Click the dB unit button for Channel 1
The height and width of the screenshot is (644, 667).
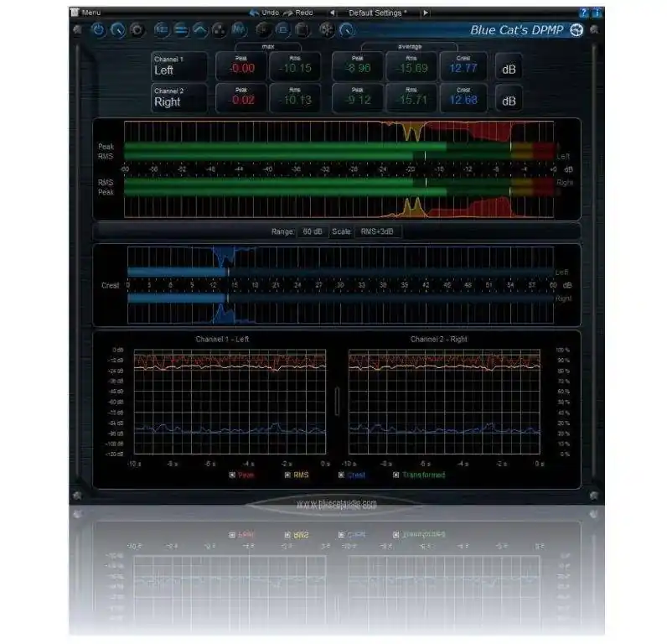tap(509, 69)
